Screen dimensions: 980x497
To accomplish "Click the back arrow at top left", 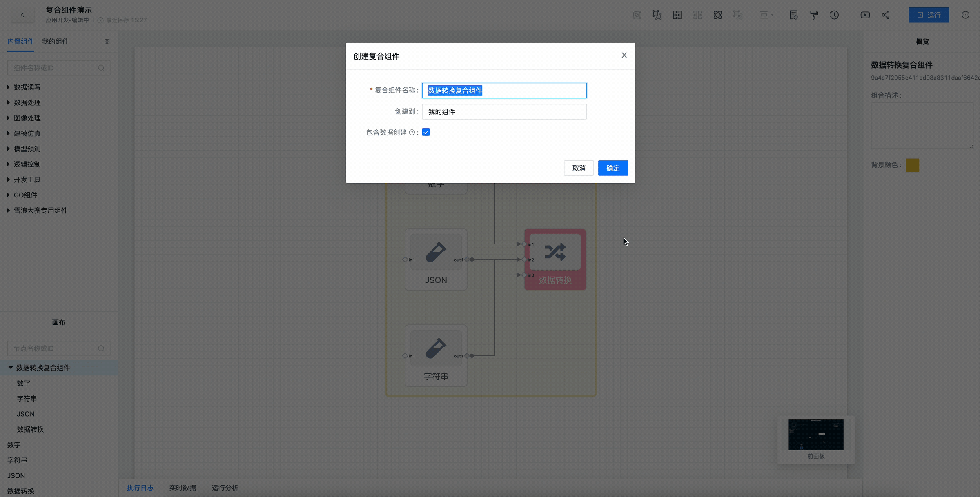I will pos(22,15).
